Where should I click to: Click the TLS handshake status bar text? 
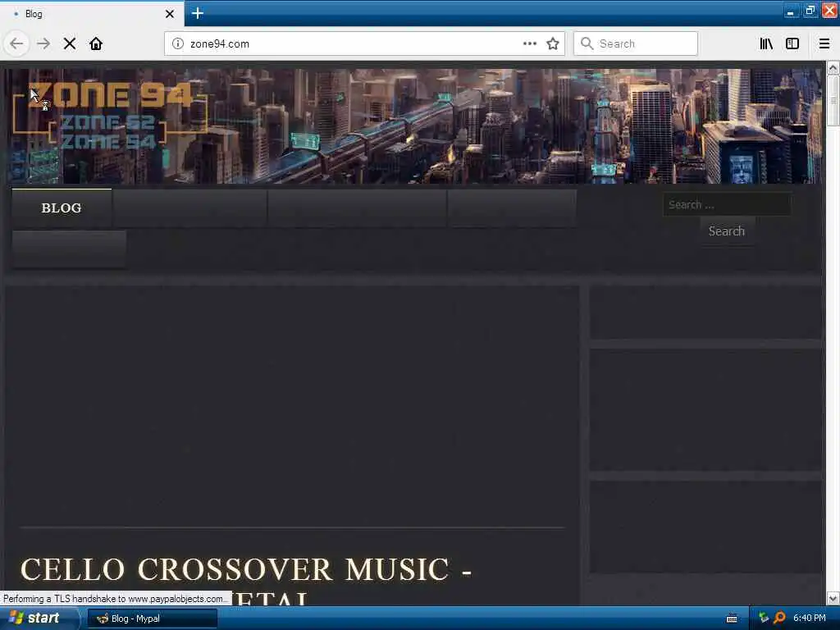click(x=116, y=598)
